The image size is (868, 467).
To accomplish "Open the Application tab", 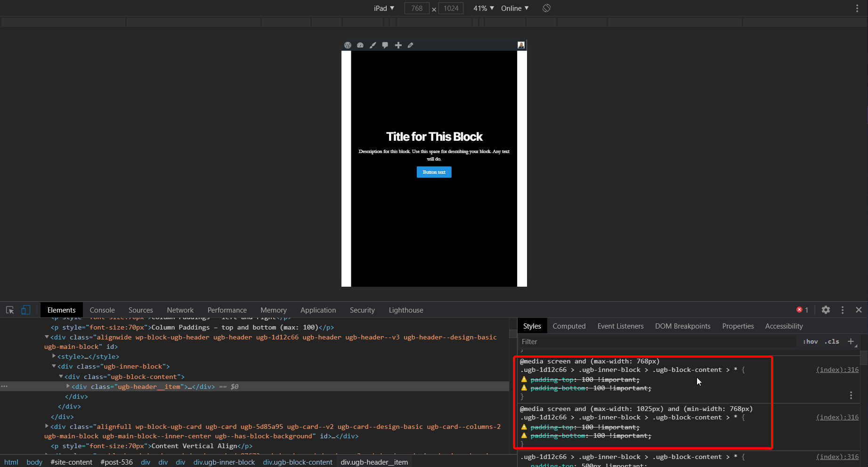I will click(x=318, y=310).
